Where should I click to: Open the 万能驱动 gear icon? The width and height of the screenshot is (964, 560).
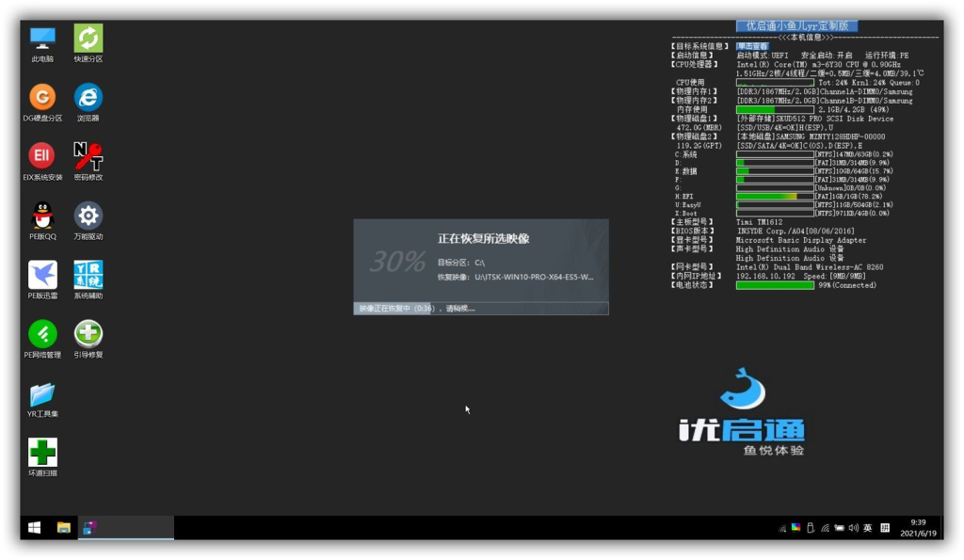click(88, 221)
